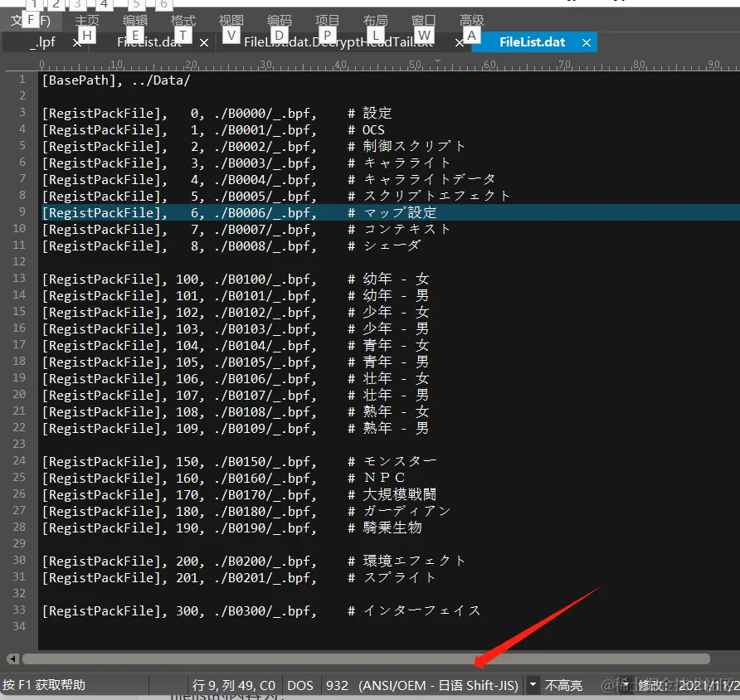Screen dimensions: 740x700
Task: Click the # 幼年 - 女 comment
Action: point(388,279)
